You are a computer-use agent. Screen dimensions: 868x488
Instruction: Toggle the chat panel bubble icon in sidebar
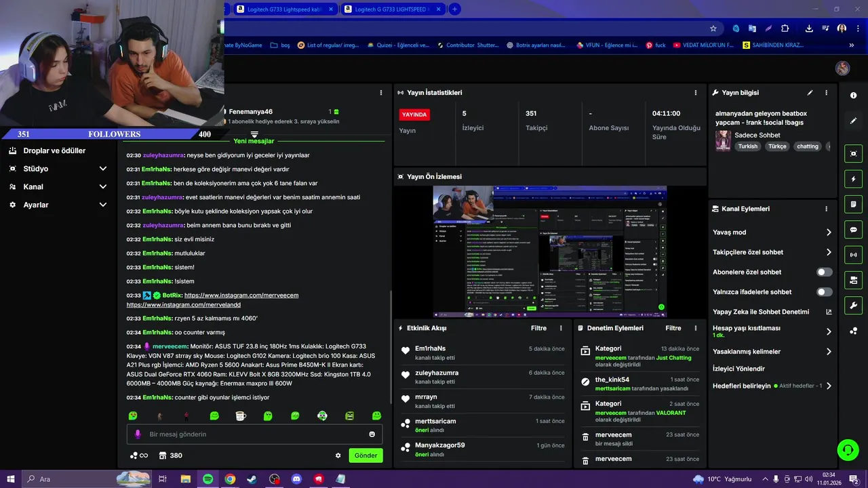pos(853,230)
